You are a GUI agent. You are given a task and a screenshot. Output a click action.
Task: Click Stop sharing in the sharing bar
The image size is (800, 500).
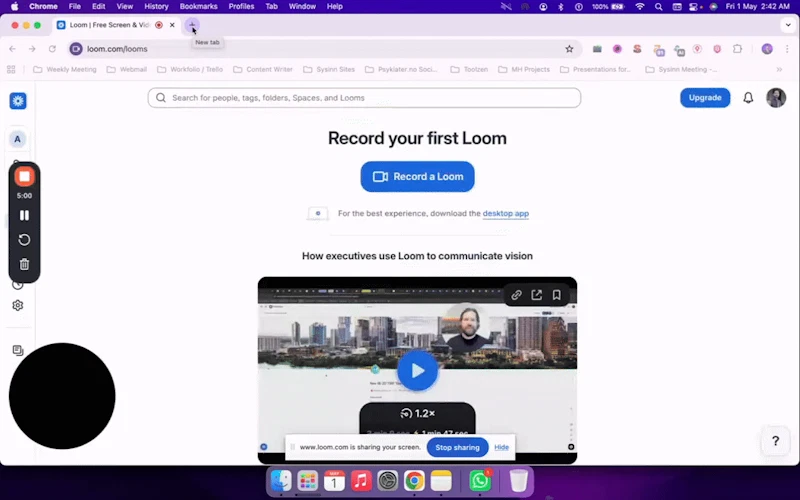tap(457, 447)
